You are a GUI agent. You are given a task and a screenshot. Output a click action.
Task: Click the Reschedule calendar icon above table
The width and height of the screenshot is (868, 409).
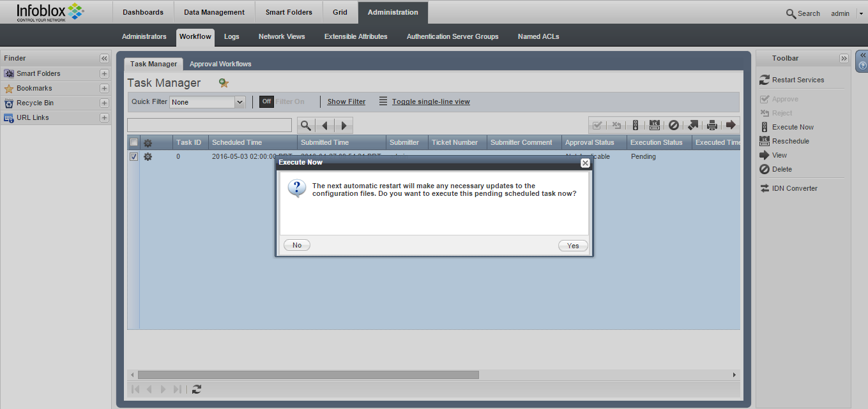coord(654,126)
